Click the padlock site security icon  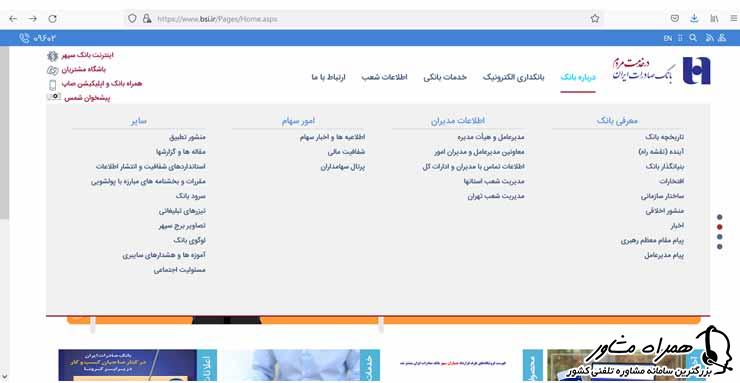pos(147,19)
